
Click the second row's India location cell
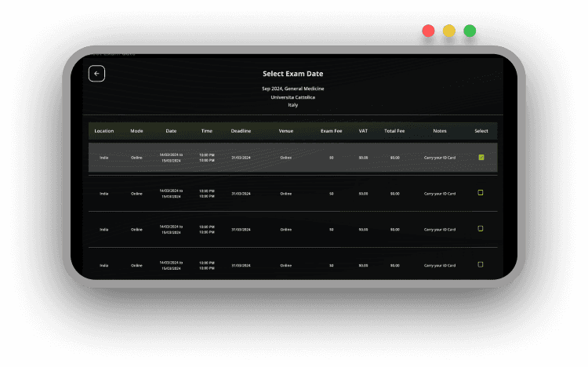[x=104, y=193]
